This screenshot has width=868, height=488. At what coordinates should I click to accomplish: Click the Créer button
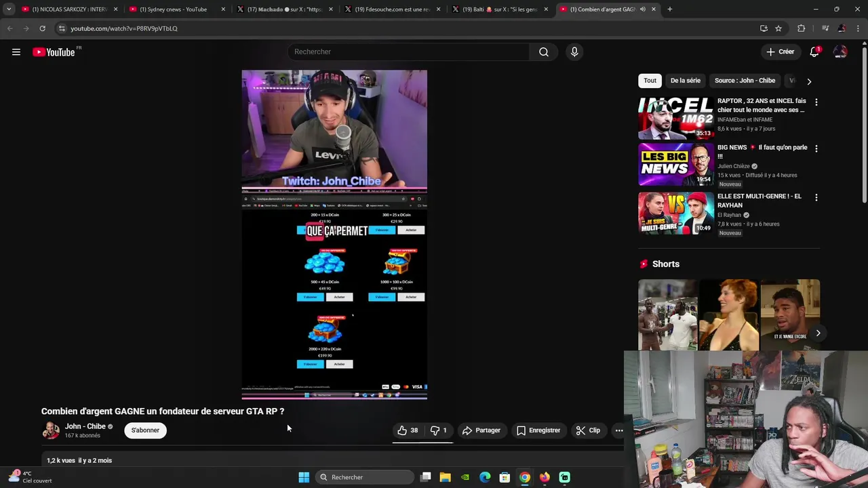[780, 52]
